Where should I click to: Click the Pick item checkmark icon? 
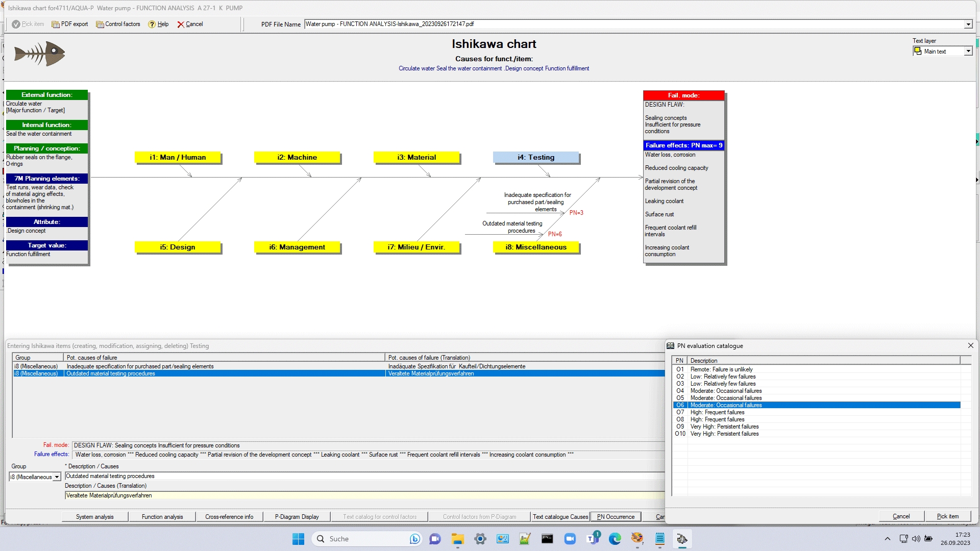click(16, 24)
